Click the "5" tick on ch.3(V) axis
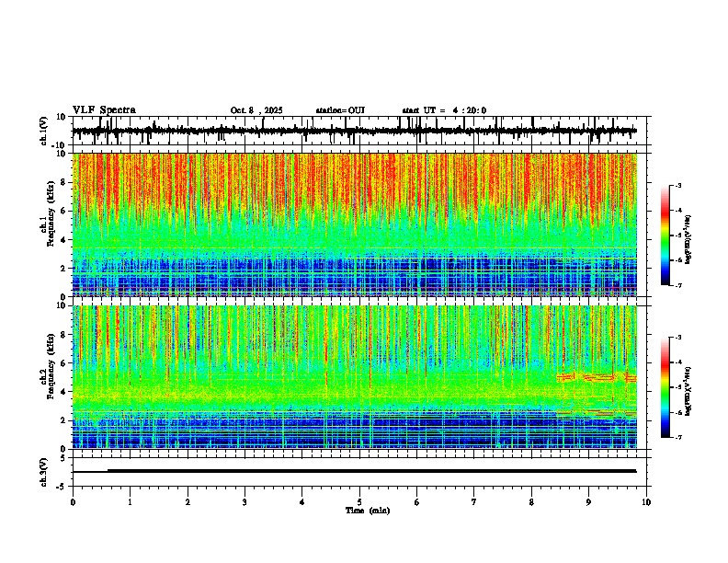This screenshot has height=563, width=728. tap(64, 458)
